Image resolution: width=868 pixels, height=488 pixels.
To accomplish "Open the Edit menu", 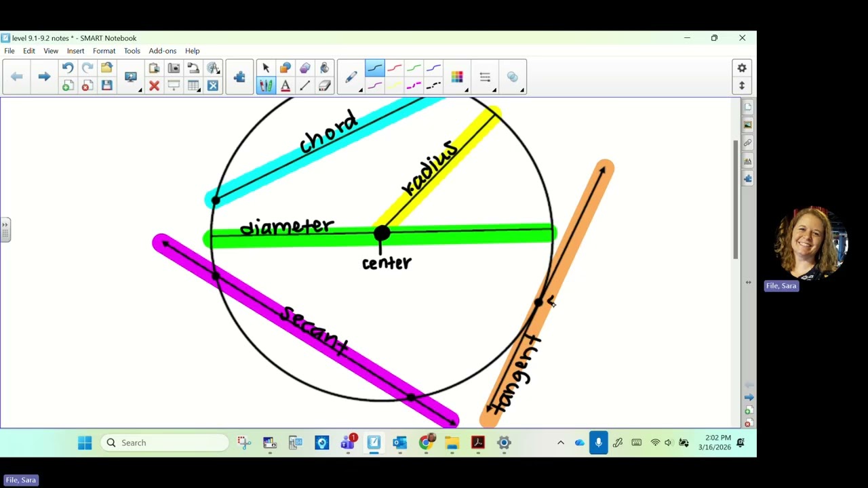I will (29, 51).
